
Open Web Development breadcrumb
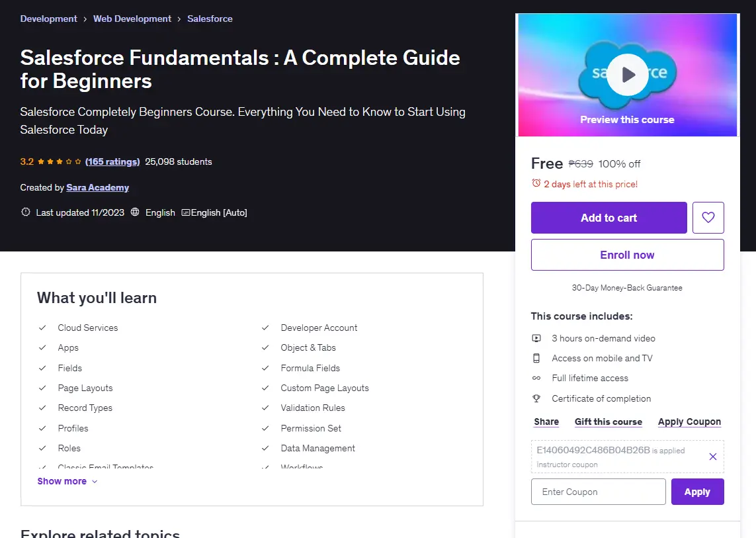(132, 19)
